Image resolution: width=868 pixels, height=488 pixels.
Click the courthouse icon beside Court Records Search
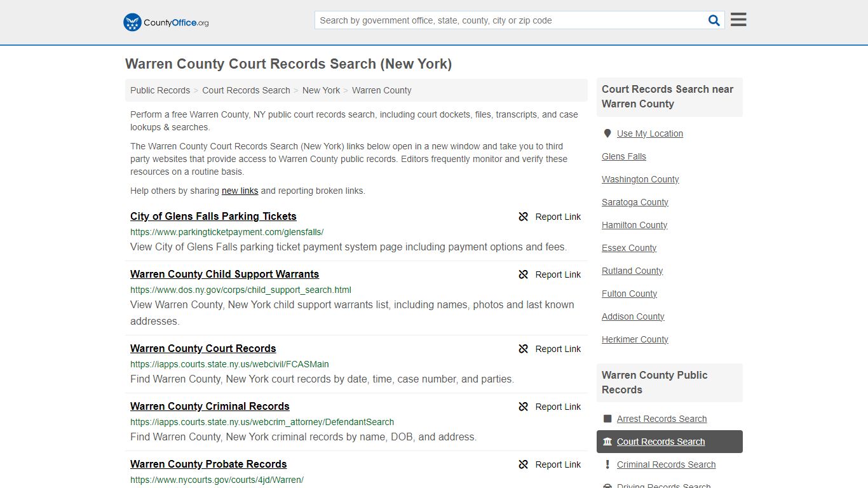click(x=607, y=442)
